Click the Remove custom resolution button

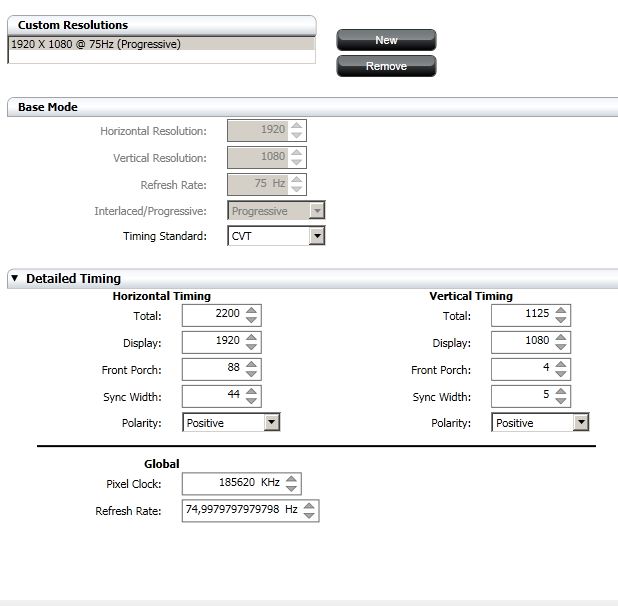(x=386, y=66)
